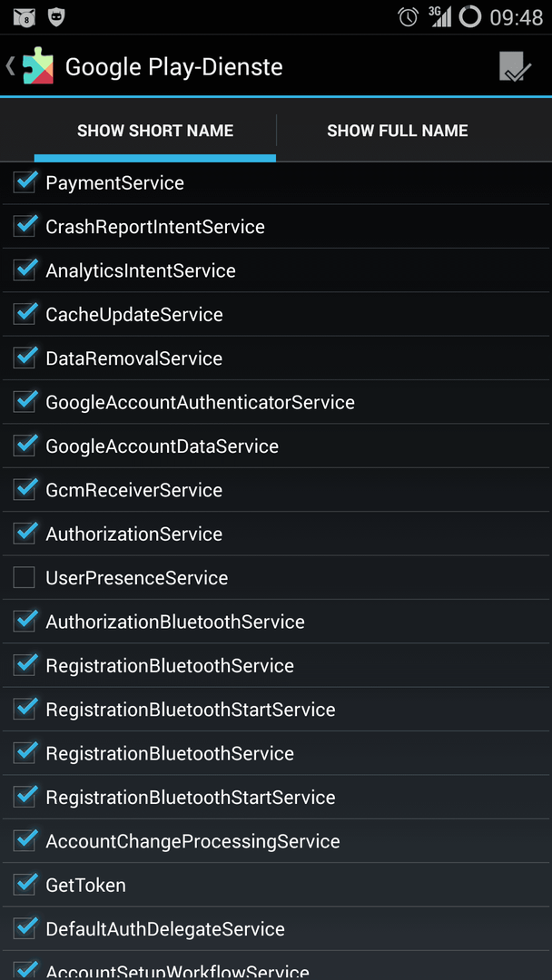Disable the CrashReportIntentService checkbox
552x980 pixels.
pyautogui.click(x=25, y=226)
